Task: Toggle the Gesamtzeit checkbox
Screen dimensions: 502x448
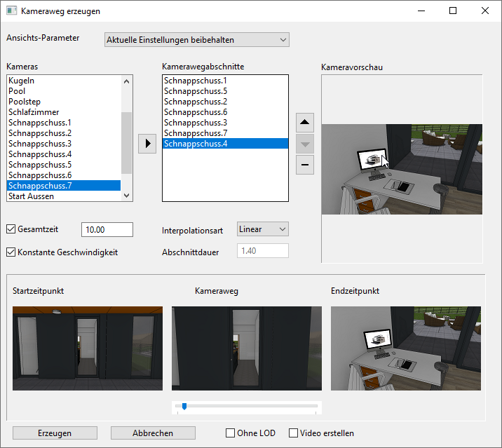Action: pyautogui.click(x=11, y=229)
